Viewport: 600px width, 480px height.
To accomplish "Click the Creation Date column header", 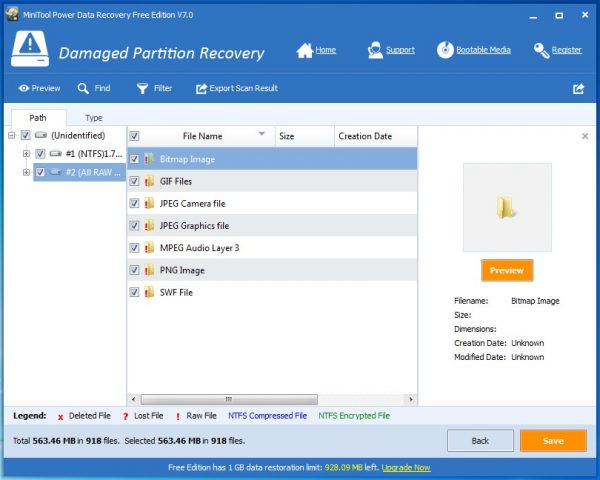I will (376, 136).
